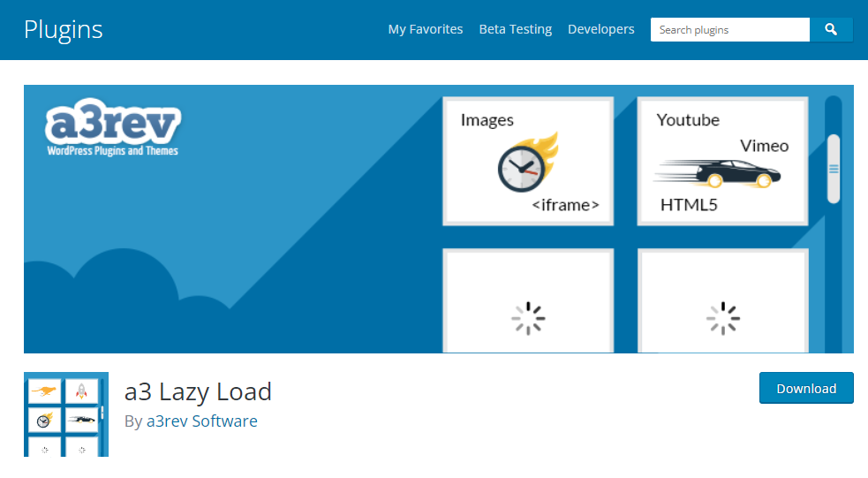This screenshot has width=868, height=478.
Task: Click the "Vimeo" label in banner card
Action: [765, 146]
